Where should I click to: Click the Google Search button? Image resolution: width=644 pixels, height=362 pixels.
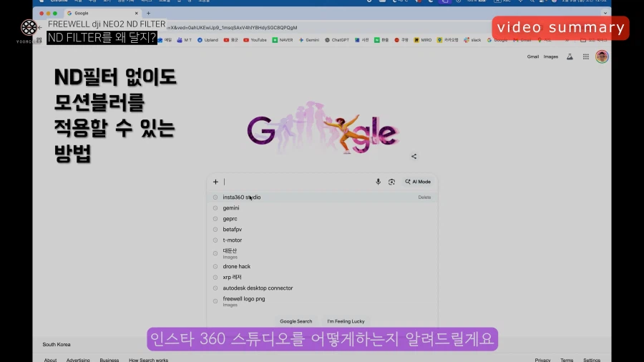click(x=296, y=321)
